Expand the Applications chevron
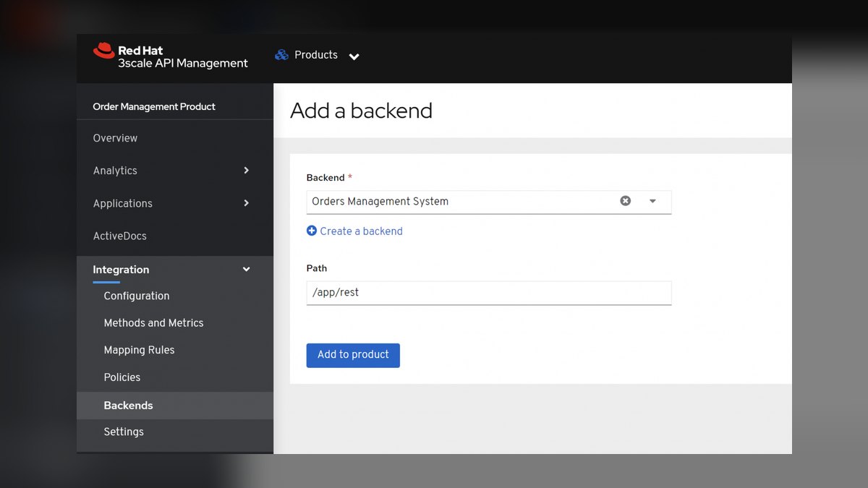This screenshot has width=868, height=488. tap(246, 203)
